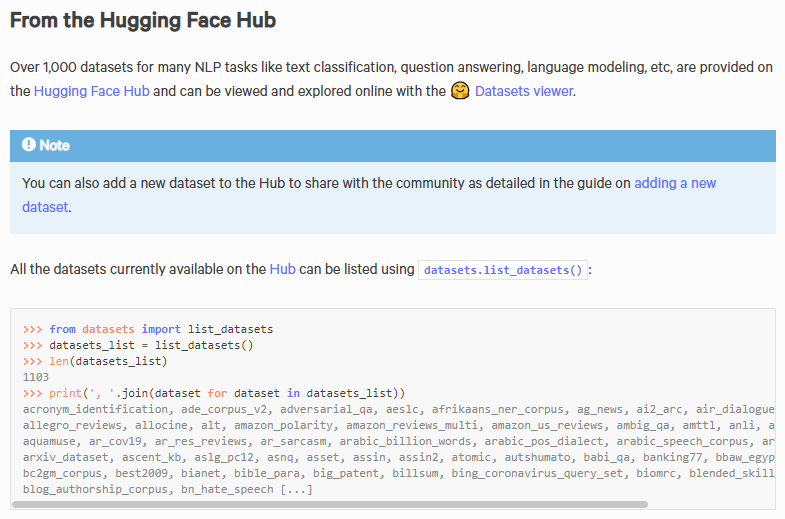785x519 pixels.
Task: Click 'bc2gm_corpus' in the output
Action: tap(62, 473)
